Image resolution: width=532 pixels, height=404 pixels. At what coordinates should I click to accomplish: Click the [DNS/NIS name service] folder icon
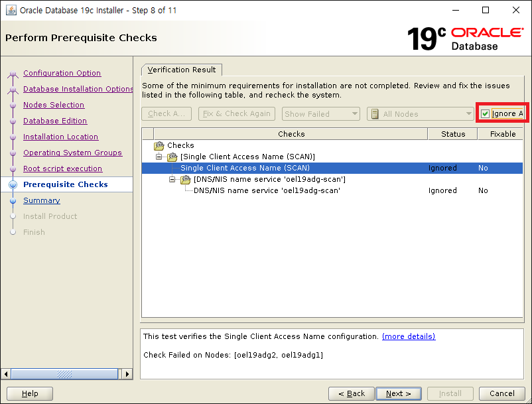pyautogui.click(x=185, y=179)
